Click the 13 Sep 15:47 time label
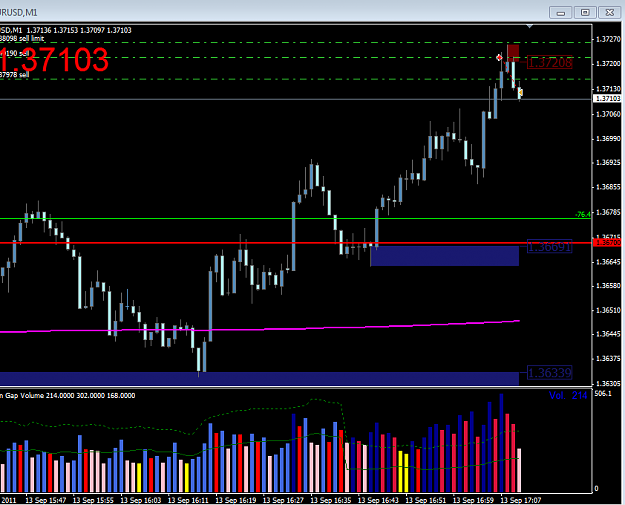 (x=46, y=500)
